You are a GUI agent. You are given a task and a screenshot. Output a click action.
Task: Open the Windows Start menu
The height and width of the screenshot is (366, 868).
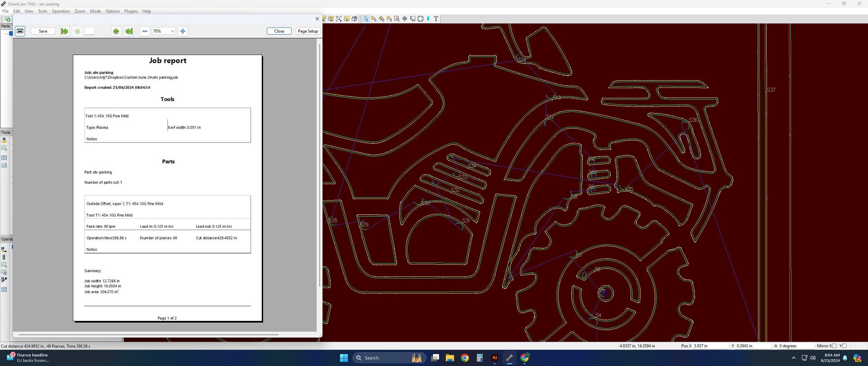point(344,358)
